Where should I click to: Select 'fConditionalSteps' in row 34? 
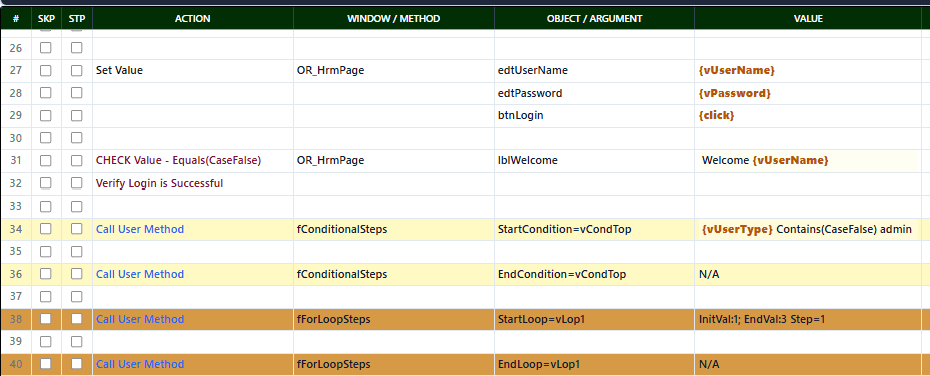394,229
